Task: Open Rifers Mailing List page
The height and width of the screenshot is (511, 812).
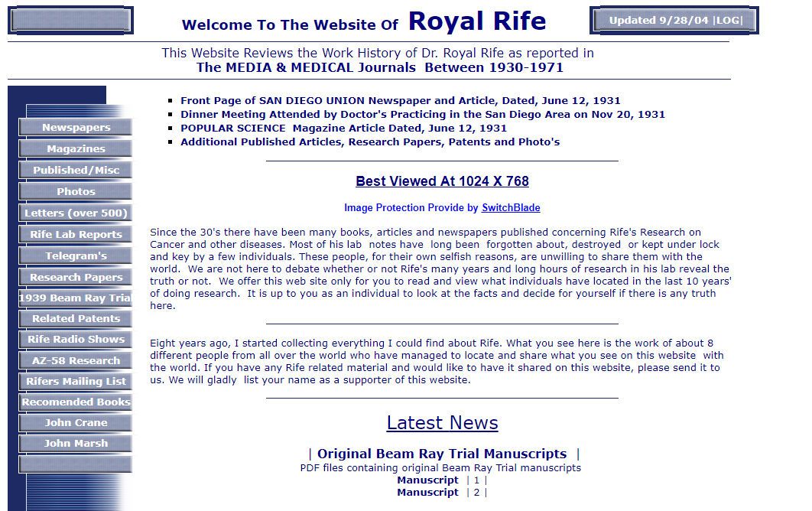Action: pyautogui.click(x=76, y=382)
